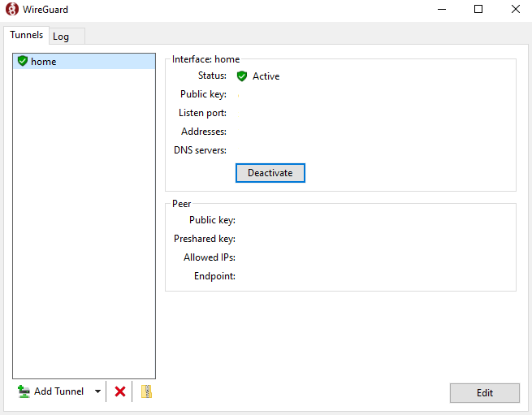
Task: Remove selected tunnel with red X
Action: click(x=120, y=391)
